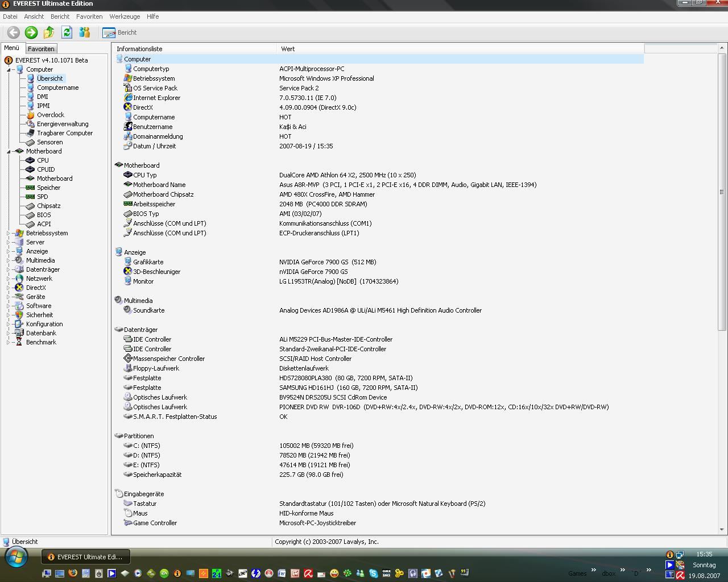The width and height of the screenshot is (728, 582).
Task: Click the Konfiguration tree icon
Action: 19,324
